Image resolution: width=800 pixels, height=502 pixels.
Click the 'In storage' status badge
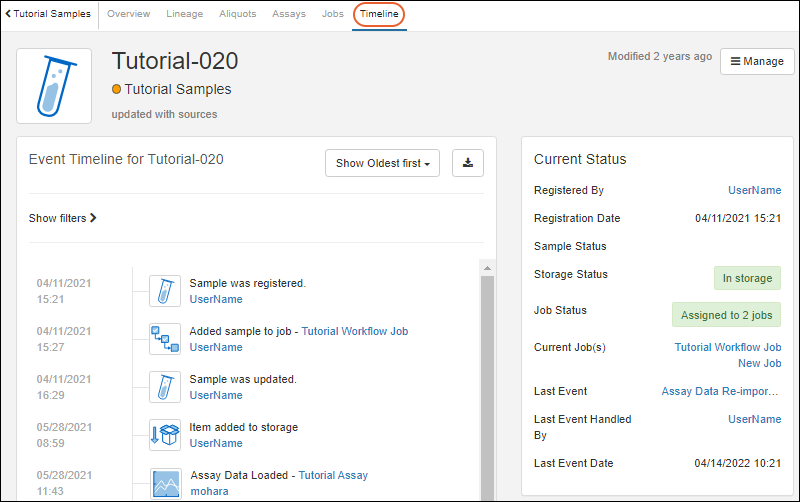click(x=747, y=278)
